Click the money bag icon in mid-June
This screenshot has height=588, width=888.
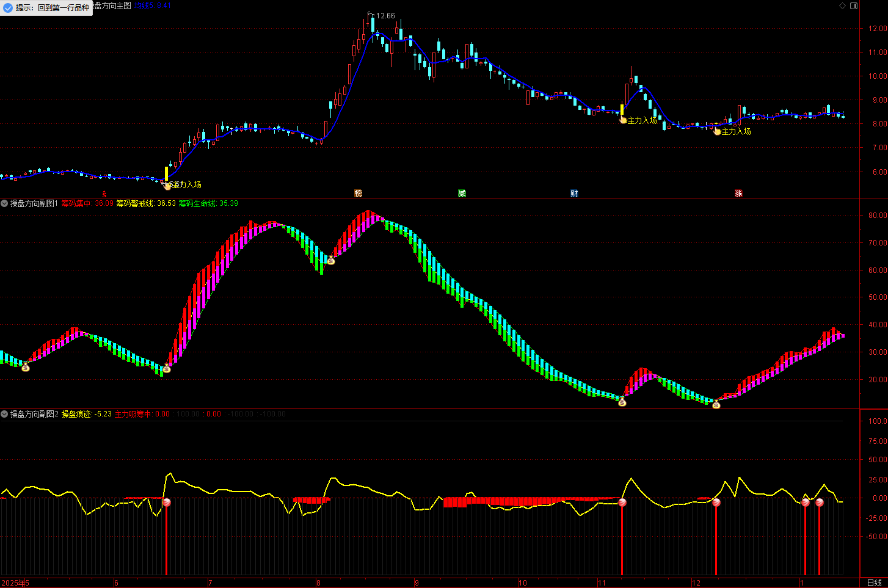click(x=167, y=368)
